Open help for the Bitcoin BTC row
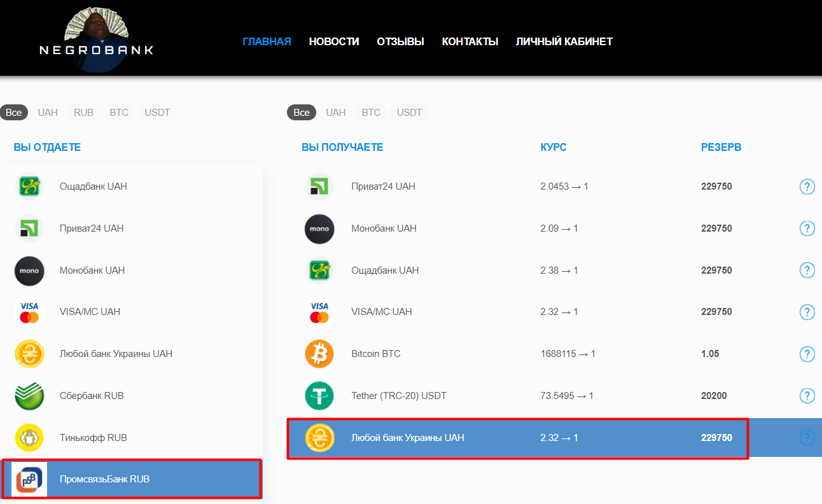 point(807,354)
